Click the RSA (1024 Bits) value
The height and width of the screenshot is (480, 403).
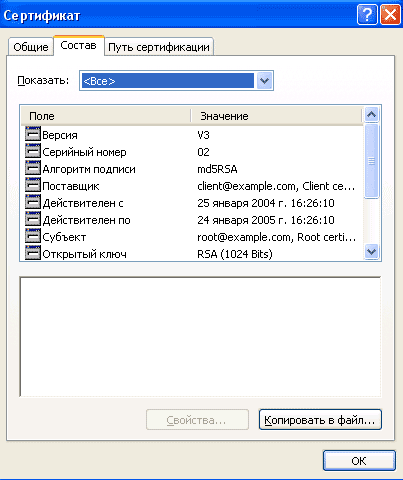click(235, 254)
